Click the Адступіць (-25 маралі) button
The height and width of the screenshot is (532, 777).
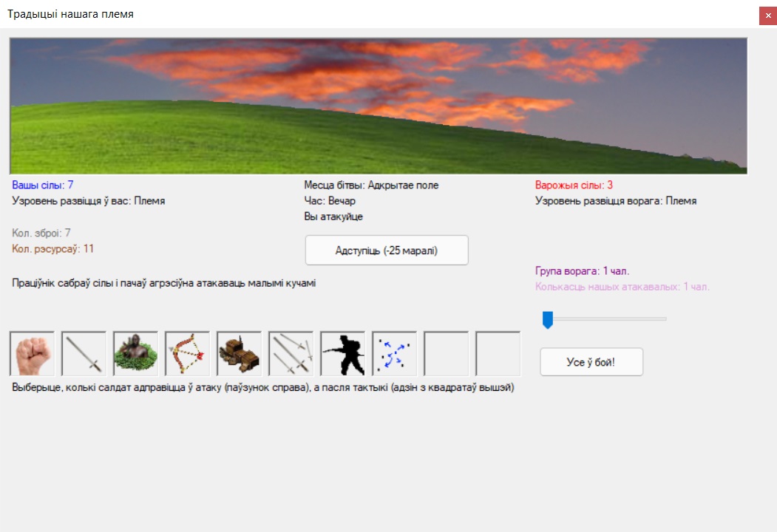click(387, 250)
